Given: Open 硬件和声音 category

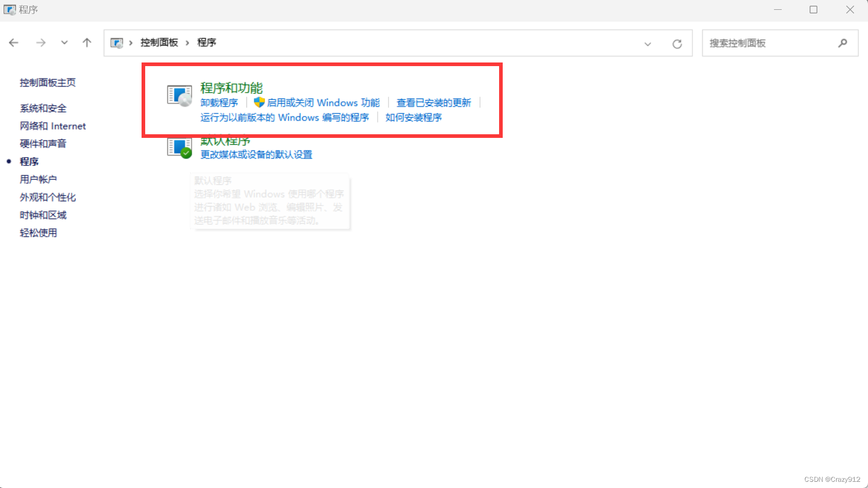Looking at the screenshot, I should (43, 144).
